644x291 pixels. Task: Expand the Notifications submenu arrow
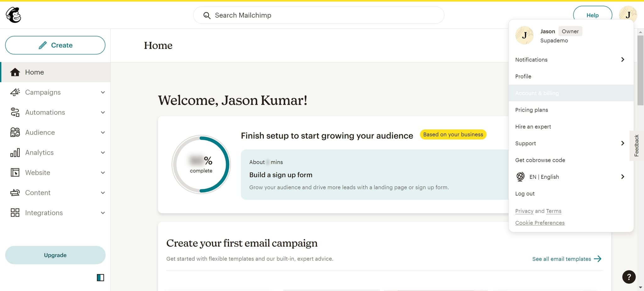(x=622, y=60)
